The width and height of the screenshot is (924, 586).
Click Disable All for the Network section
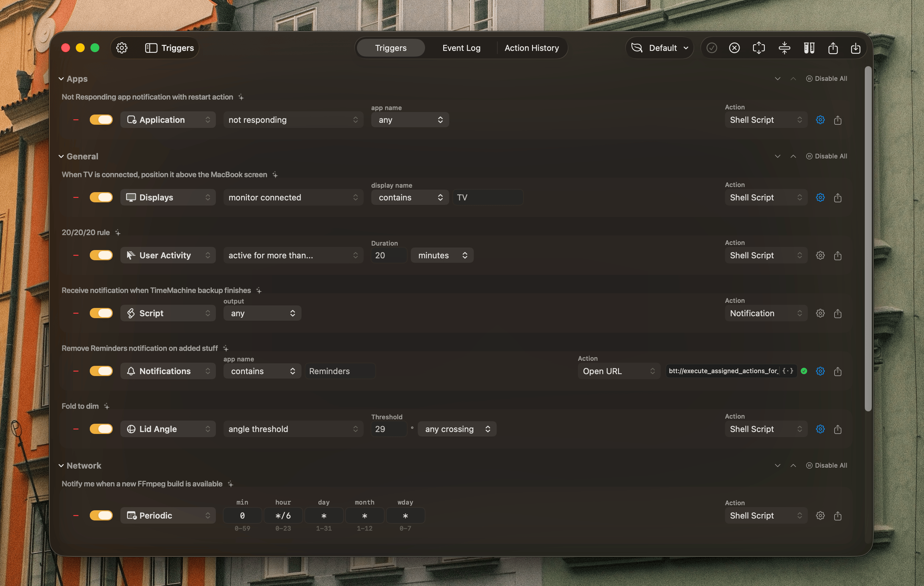tap(826, 465)
